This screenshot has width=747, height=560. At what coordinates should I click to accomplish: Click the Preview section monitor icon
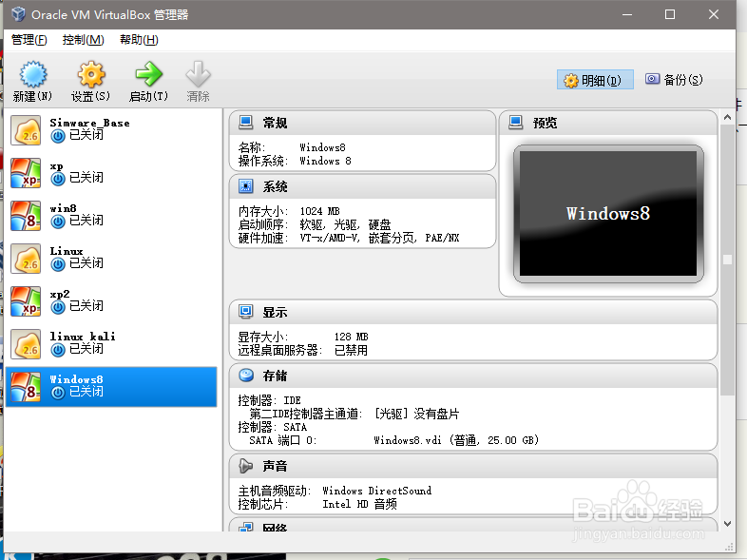coord(516,123)
